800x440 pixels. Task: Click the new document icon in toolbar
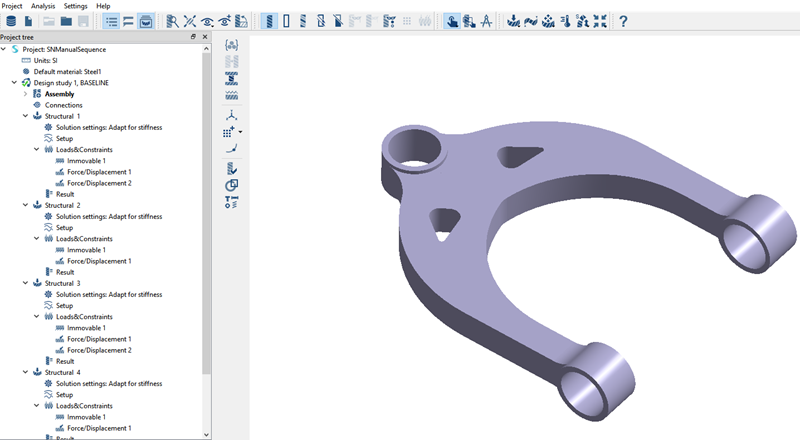29,20
